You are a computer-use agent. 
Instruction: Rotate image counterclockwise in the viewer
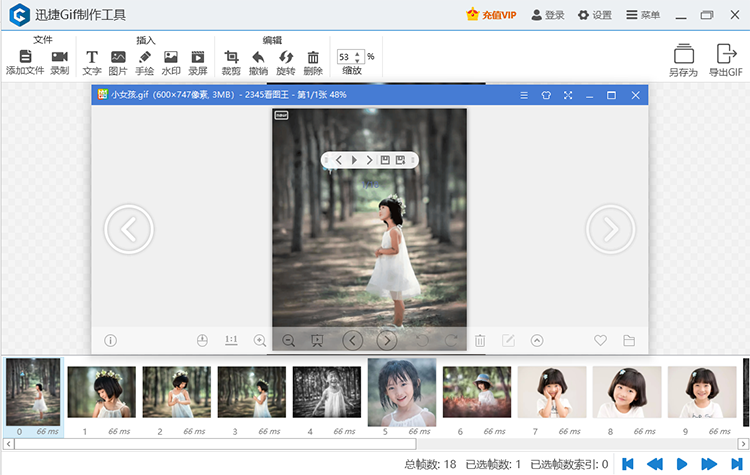point(422,341)
